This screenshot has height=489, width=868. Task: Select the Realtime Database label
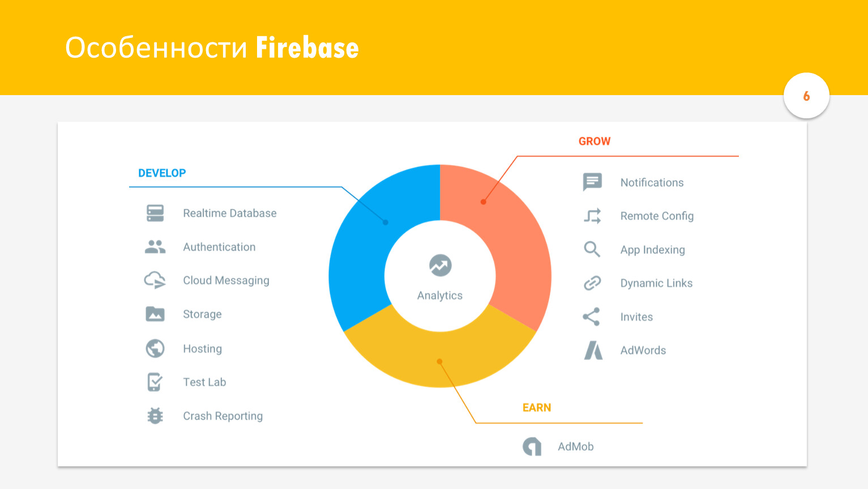[230, 213]
